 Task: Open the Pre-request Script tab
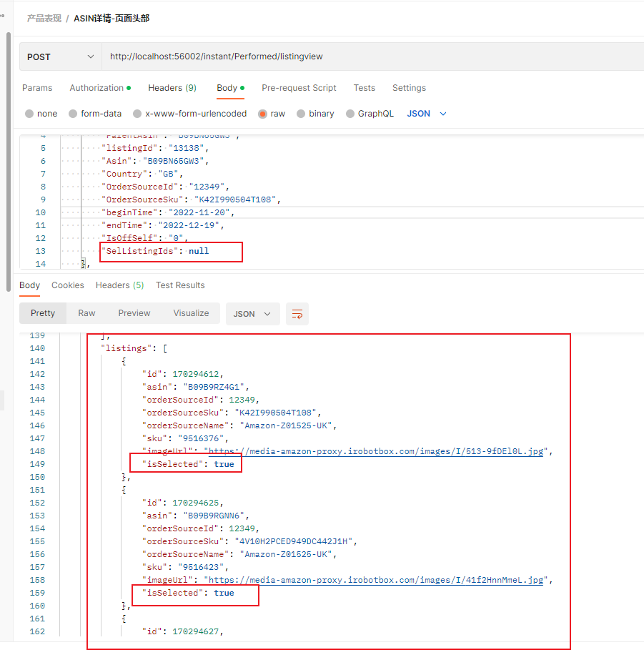[299, 88]
